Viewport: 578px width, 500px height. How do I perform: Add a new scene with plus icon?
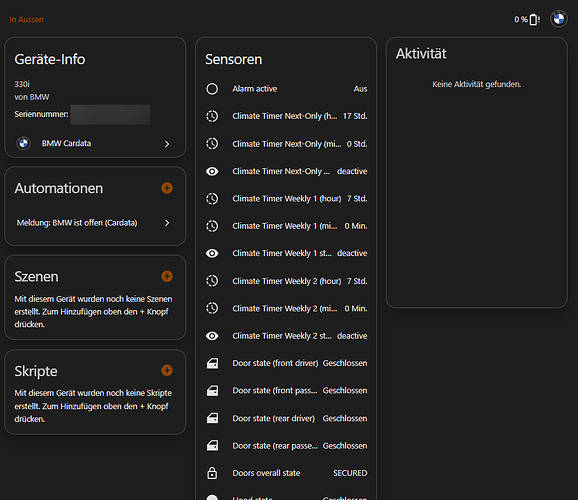(x=167, y=276)
